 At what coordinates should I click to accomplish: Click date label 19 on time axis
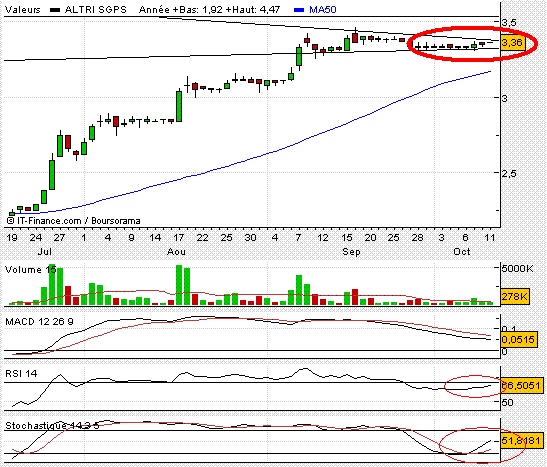[12, 238]
